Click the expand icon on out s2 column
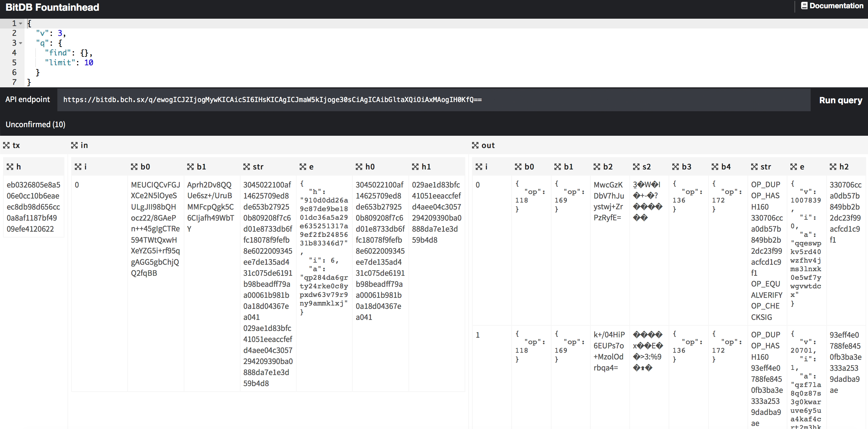Image resolution: width=868 pixels, height=429 pixels. [x=636, y=167]
